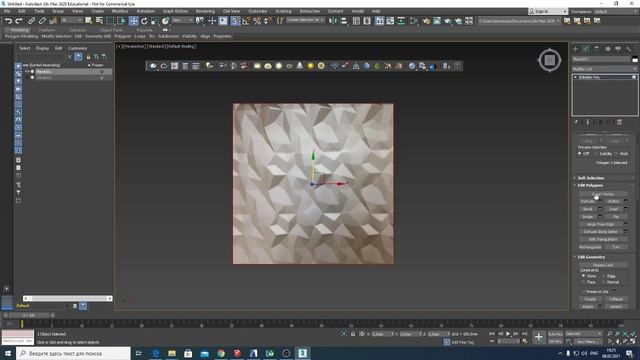Toggle the 3D Snaps icon

pos(235,21)
